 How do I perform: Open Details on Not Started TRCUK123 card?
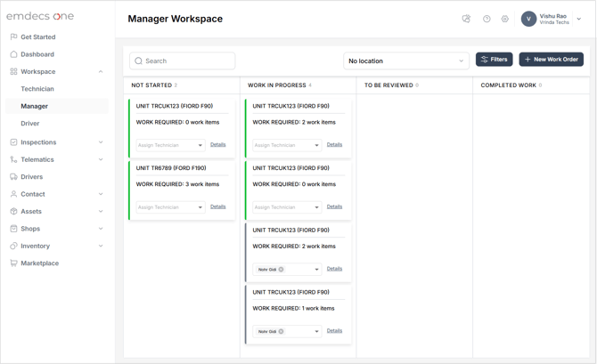coord(217,144)
